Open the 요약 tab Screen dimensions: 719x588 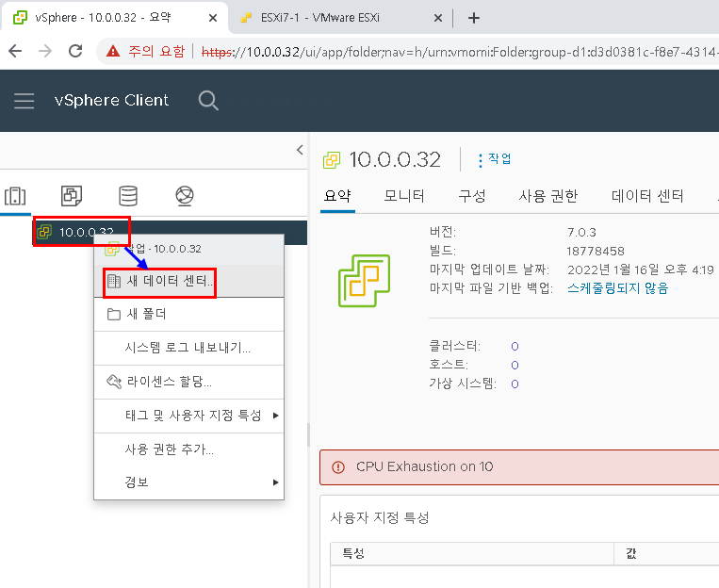(337, 196)
